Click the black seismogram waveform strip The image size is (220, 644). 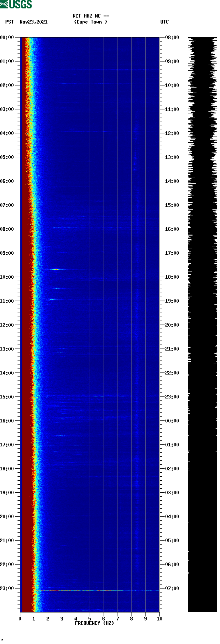click(x=202, y=325)
